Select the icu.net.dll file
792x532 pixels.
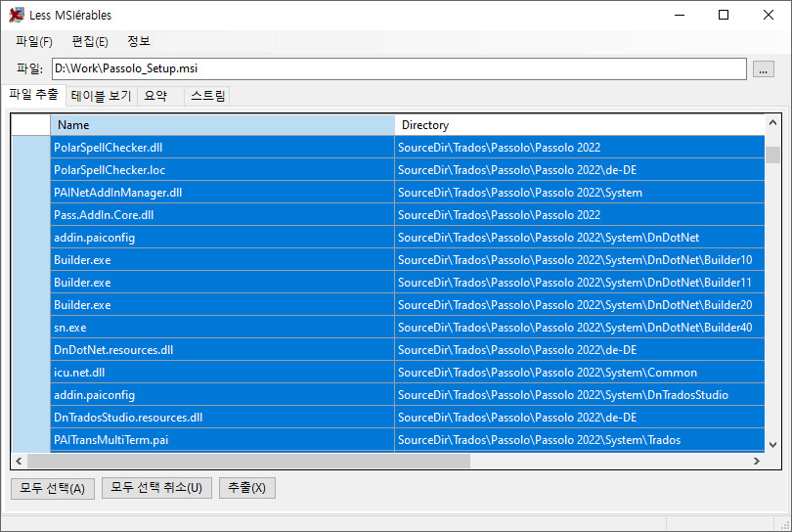[x=222, y=373]
